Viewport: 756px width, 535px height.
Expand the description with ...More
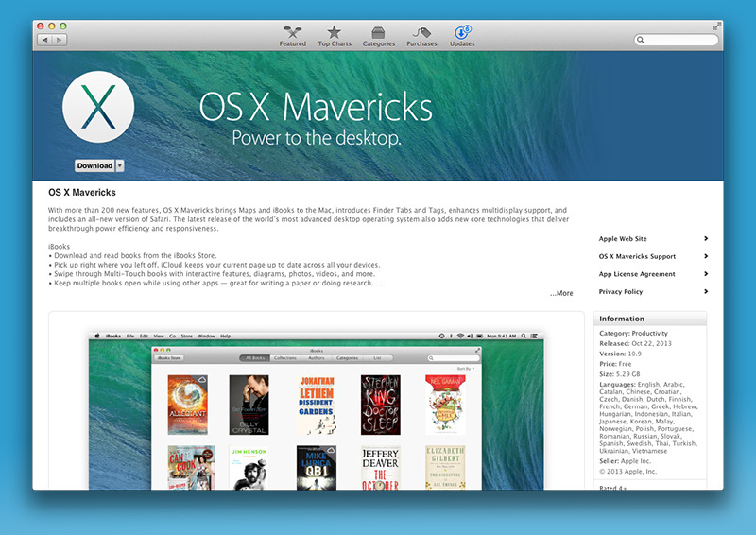click(561, 293)
